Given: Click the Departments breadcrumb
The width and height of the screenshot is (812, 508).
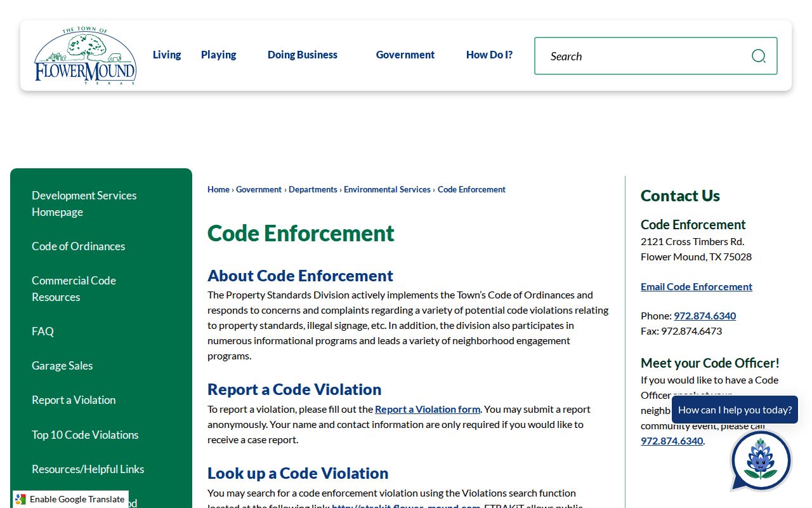Looking at the screenshot, I should 313,189.
